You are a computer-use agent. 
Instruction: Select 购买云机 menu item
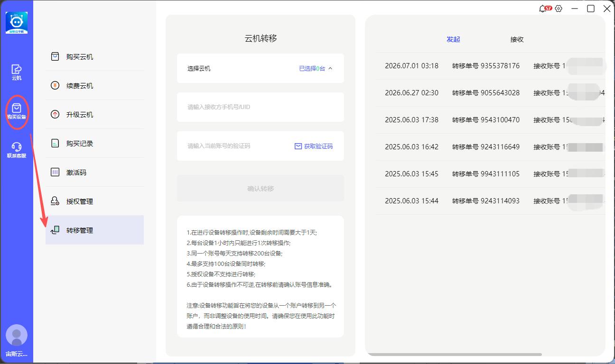(x=94, y=57)
